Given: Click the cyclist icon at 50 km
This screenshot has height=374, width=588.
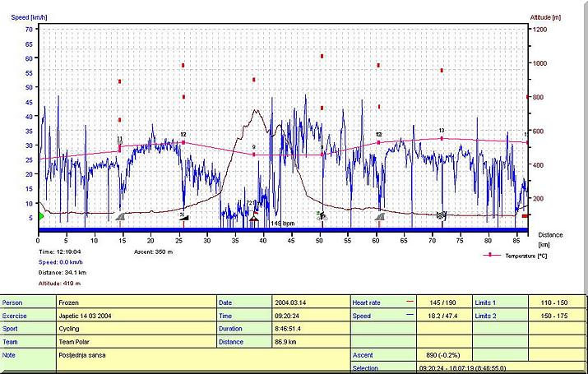Looking at the screenshot, I should 322,216.
